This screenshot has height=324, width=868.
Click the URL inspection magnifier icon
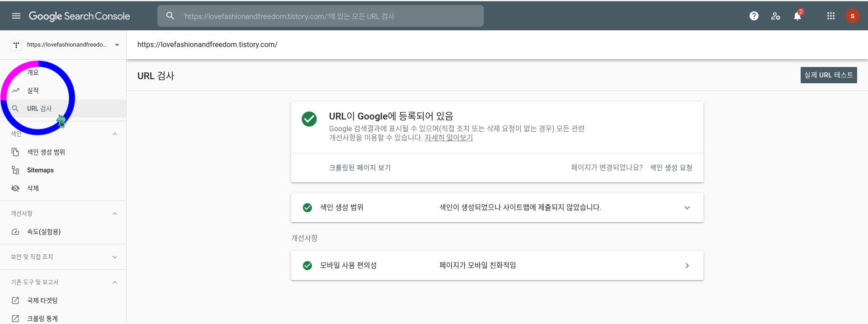coord(15,109)
